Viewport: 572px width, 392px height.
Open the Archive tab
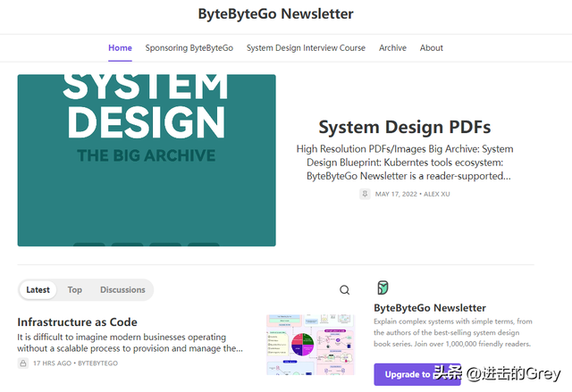pos(392,47)
